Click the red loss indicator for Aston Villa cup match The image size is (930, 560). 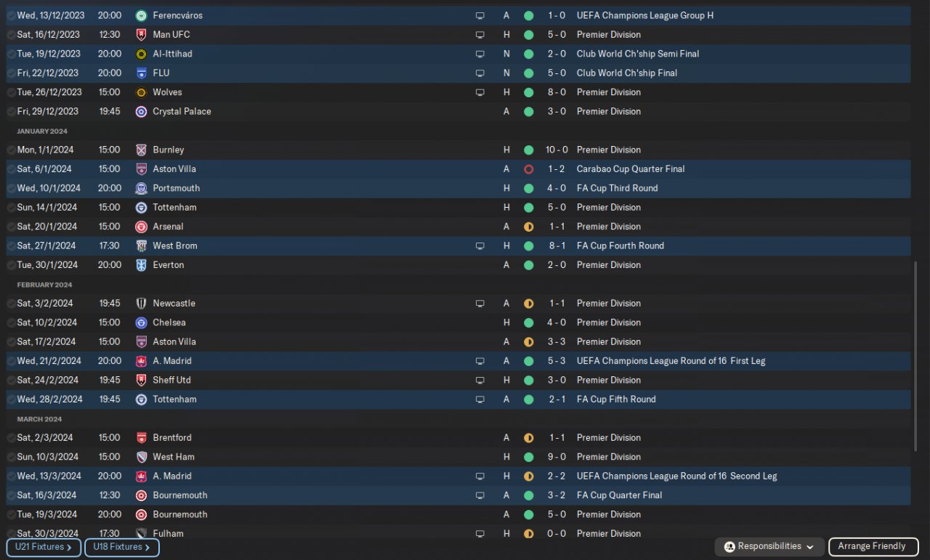point(528,169)
